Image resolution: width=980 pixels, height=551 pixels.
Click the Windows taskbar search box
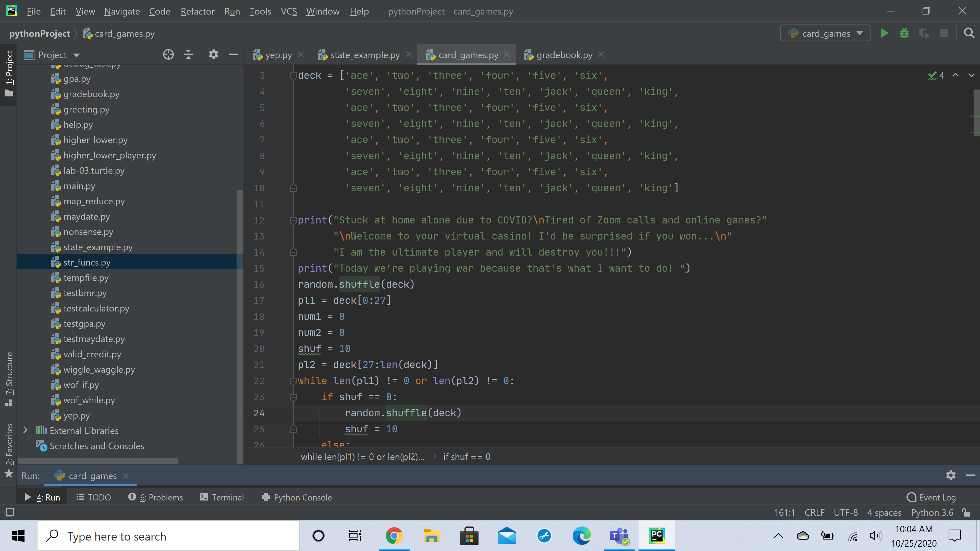(168, 536)
